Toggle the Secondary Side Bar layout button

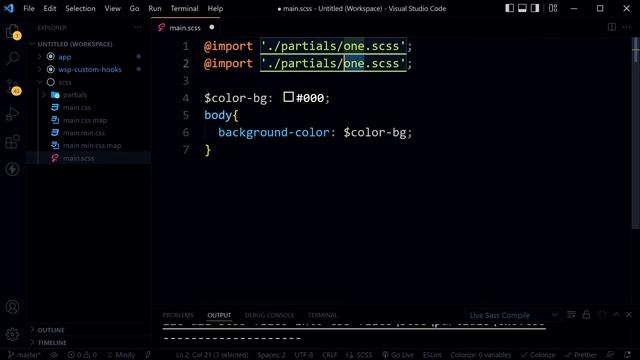535,8
